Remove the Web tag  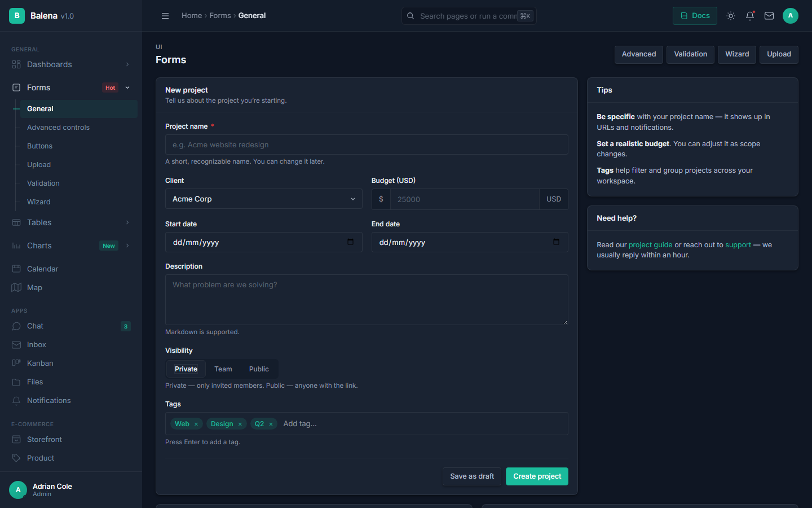[x=196, y=424]
